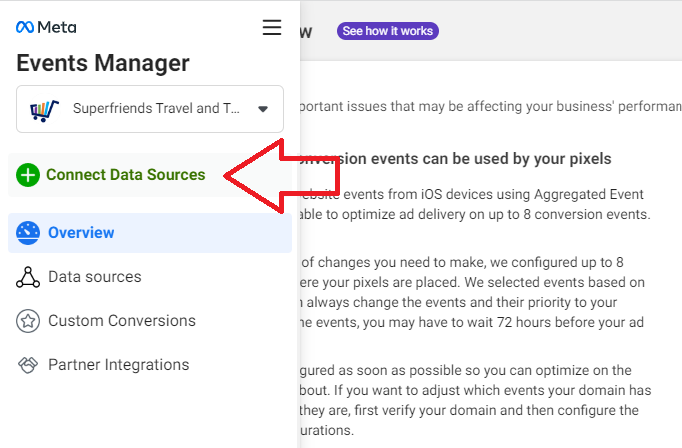This screenshot has height=448, width=682.
Task: Click the Events Manager title
Action: 103,63
